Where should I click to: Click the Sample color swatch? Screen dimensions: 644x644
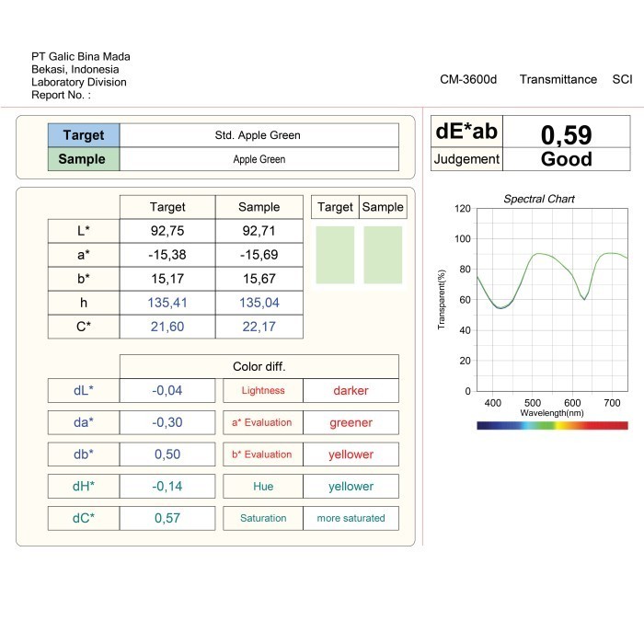[x=383, y=255]
